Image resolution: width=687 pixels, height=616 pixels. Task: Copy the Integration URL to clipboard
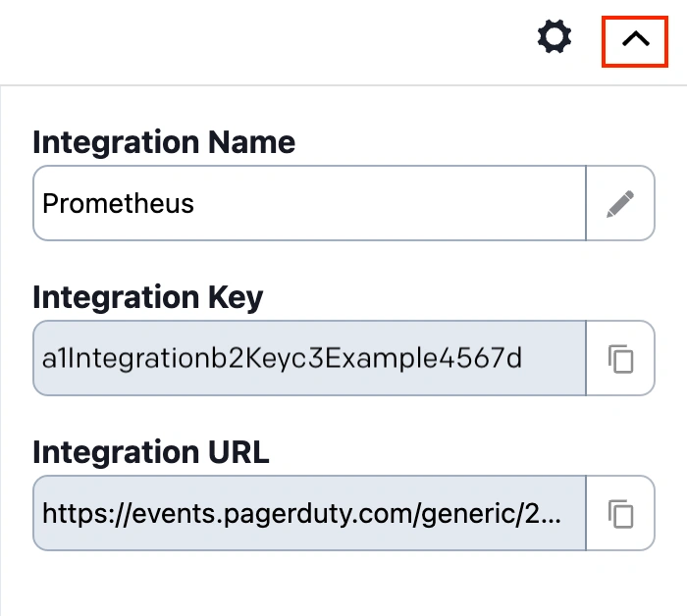[619, 513]
